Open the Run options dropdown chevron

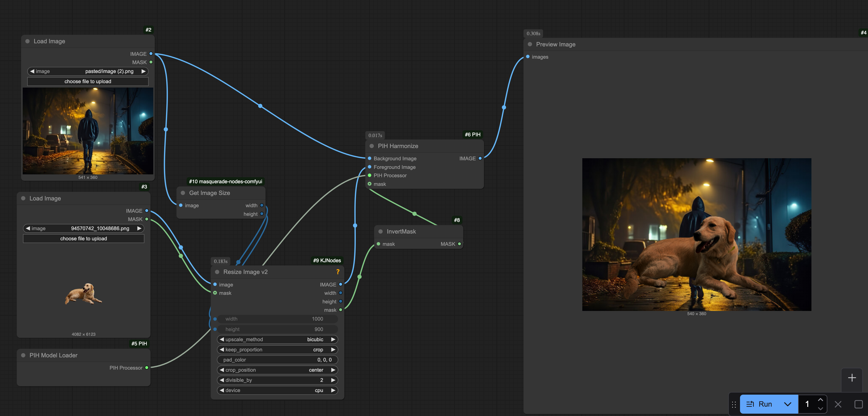coord(788,404)
